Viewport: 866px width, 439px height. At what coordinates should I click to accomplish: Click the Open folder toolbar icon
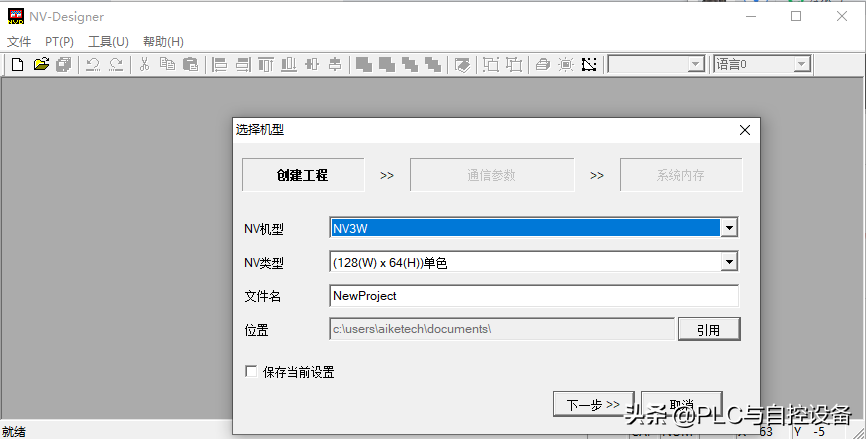tap(41, 65)
